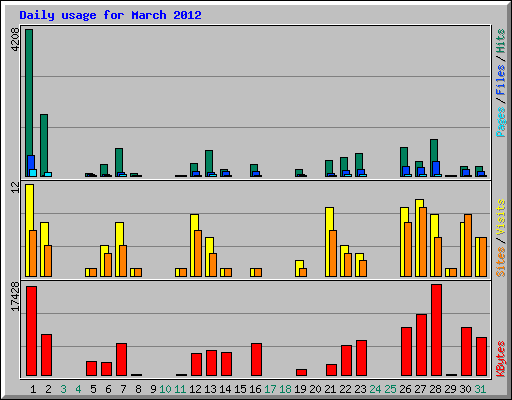Click the 4208 axis value

[x=15, y=40]
